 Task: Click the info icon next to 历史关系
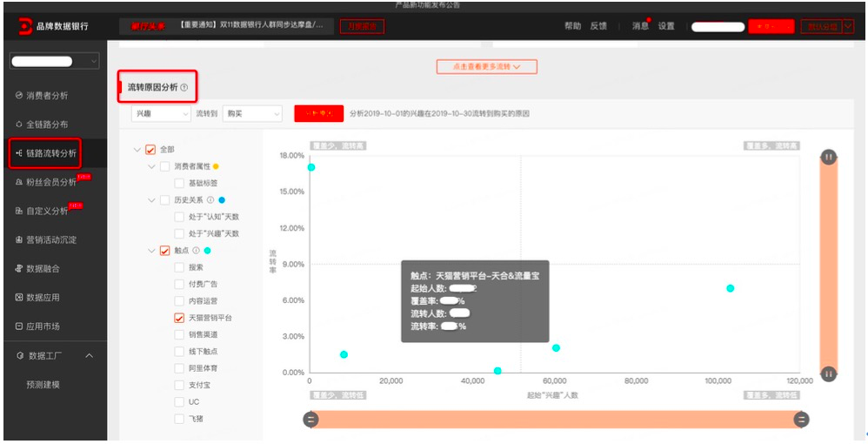coord(210,200)
